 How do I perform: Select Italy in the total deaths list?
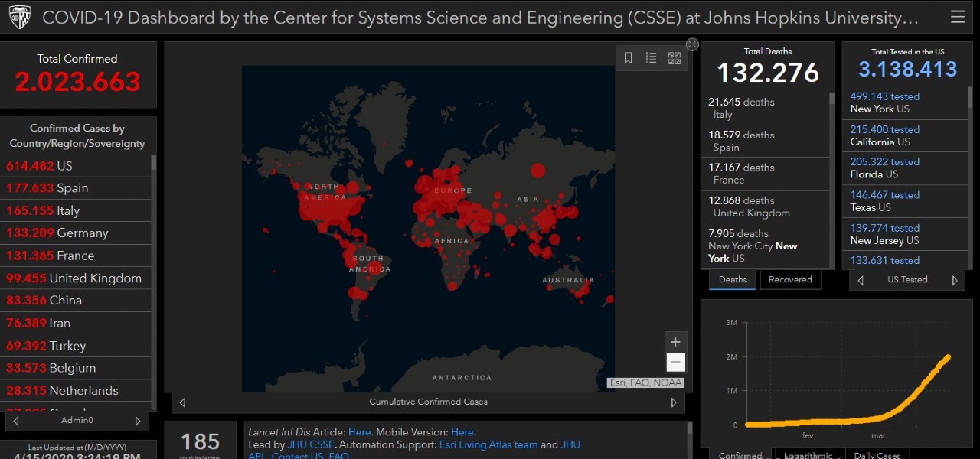point(765,108)
